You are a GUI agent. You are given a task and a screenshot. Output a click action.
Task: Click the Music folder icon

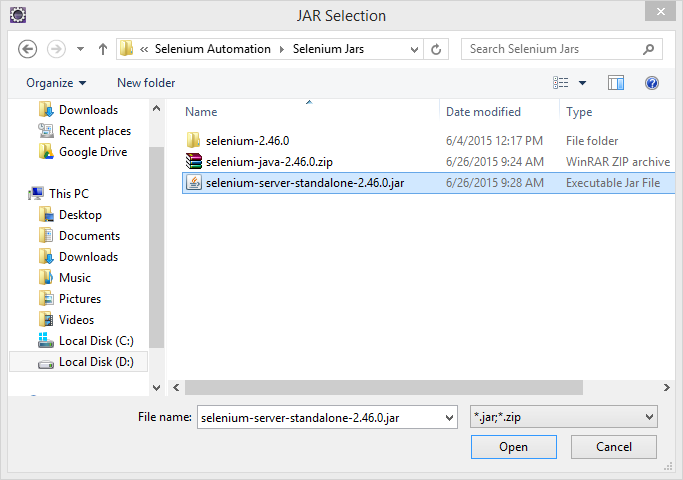click(46, 278)
